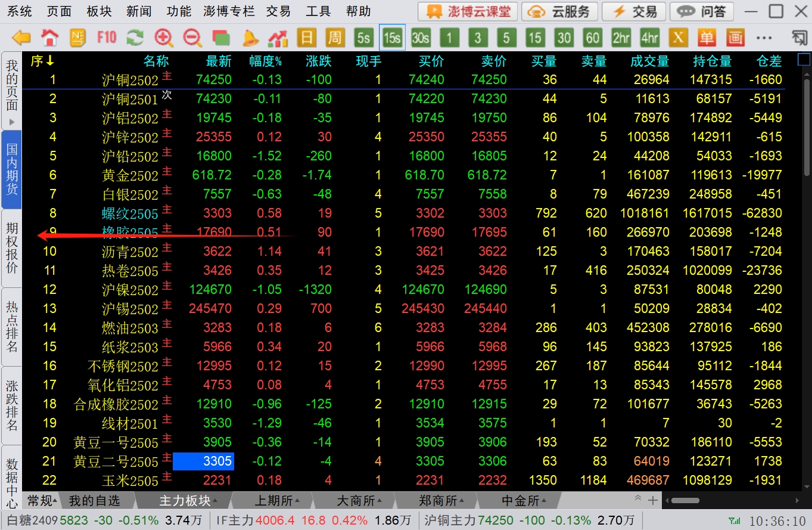The width and height of the screenshot is (812, 530).
Task: Select the 60 minute period button
Action: [x=592, y=38]
